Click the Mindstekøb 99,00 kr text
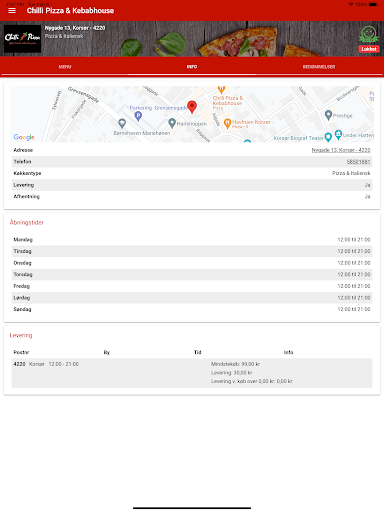Screen dimensions: 384x512 tap(235, 364)
